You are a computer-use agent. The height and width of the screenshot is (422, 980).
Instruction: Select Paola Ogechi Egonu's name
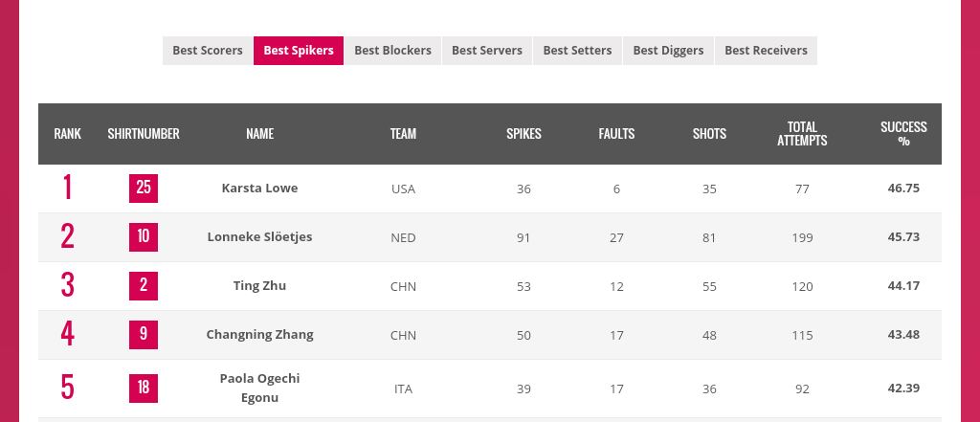259,388
